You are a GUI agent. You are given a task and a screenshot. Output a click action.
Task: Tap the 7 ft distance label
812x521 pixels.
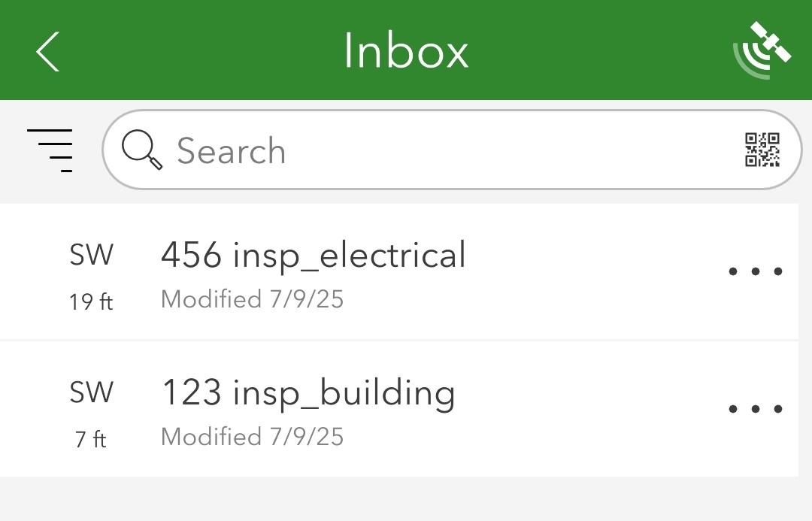point(89,439)
